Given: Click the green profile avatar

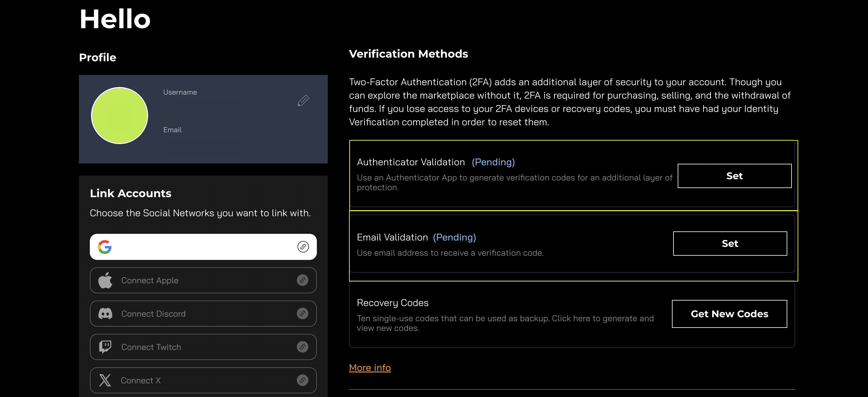Looking at the screenshot, I should [x=119, y=116].
